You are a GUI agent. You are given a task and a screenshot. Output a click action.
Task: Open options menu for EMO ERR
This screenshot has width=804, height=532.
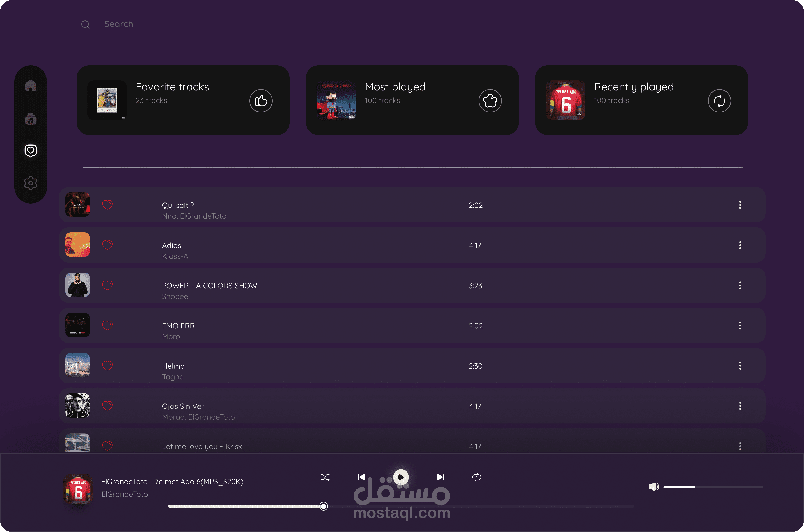point(740,325)
